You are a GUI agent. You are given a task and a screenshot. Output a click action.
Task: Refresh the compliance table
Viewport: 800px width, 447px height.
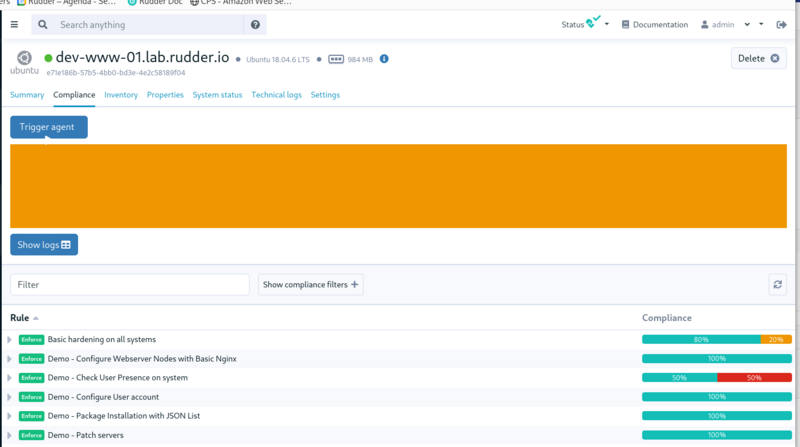click(778, 285)
